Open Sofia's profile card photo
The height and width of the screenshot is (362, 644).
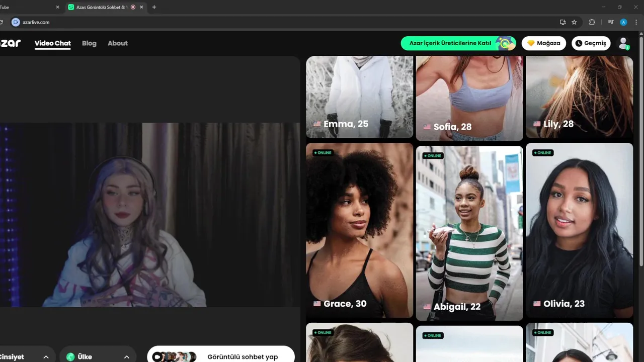pyautogui.click(x=469, y=98)
